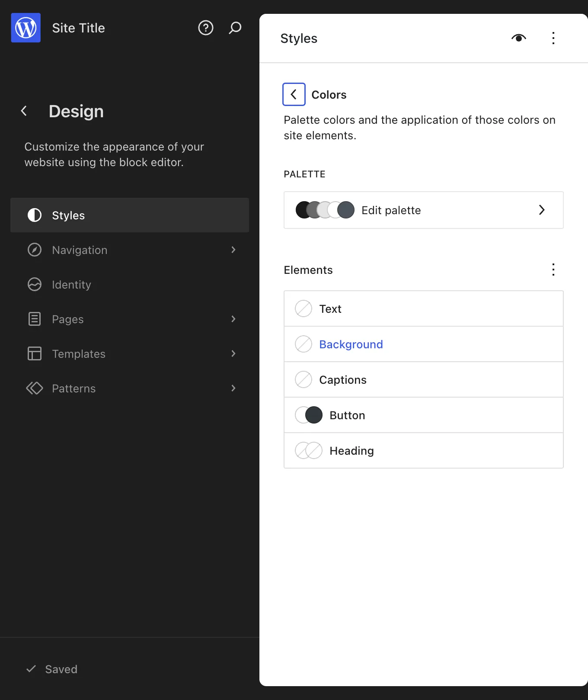Open the Background color element
The height and width of the screenshot is (700, 588).
pyautogui.click(x=424, y=344)
